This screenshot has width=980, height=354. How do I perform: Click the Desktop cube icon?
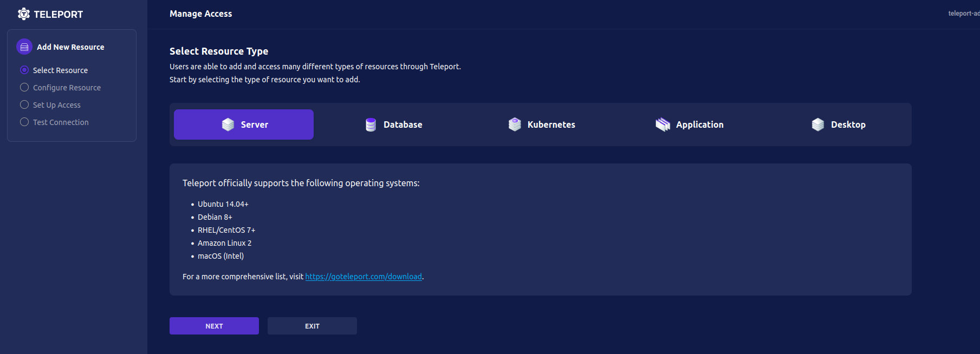[x=818, y=124]
